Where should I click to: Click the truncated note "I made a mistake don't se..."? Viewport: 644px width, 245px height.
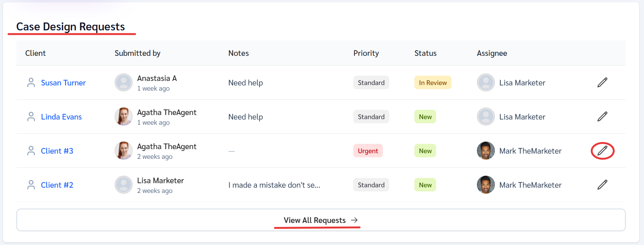(274, 185)
